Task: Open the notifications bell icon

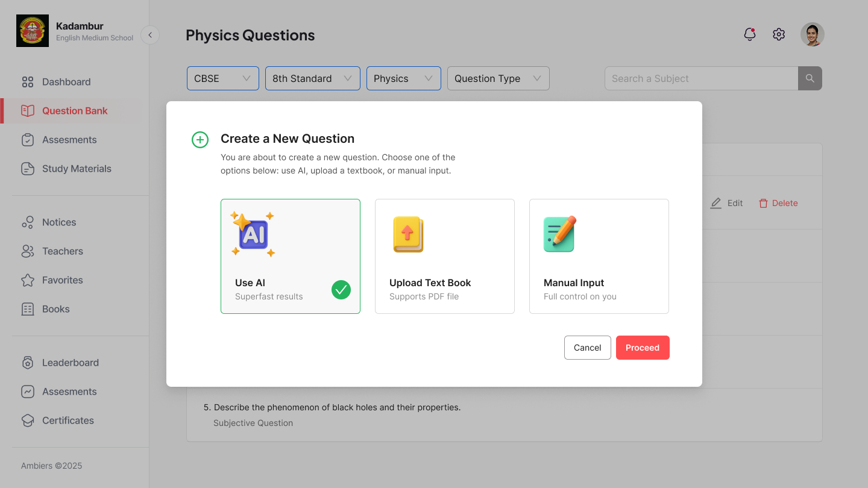Action: click(x=750, y=34)
